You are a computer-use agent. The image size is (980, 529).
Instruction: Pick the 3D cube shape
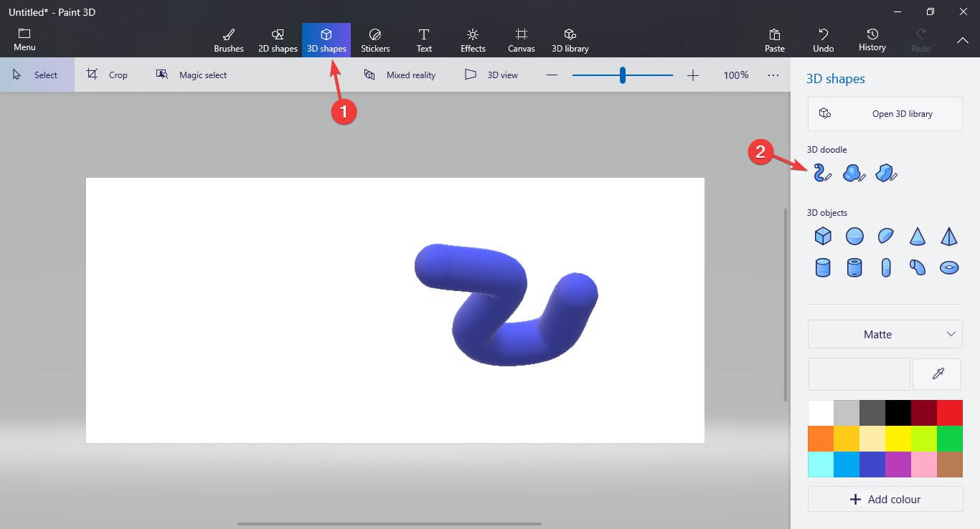pos(822,236)
